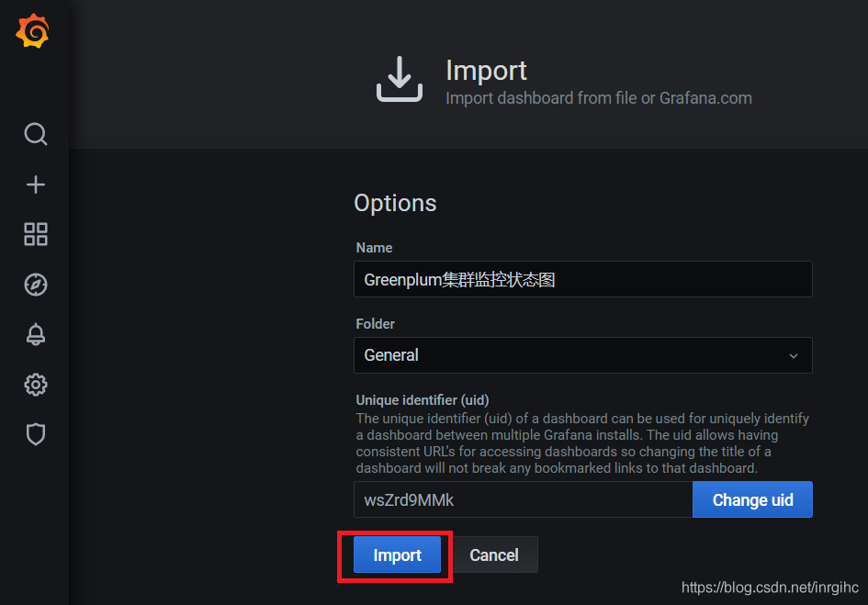Open Server Admin via the shield icon
Viewport: 868px width, 605px height.
[35, 434]
